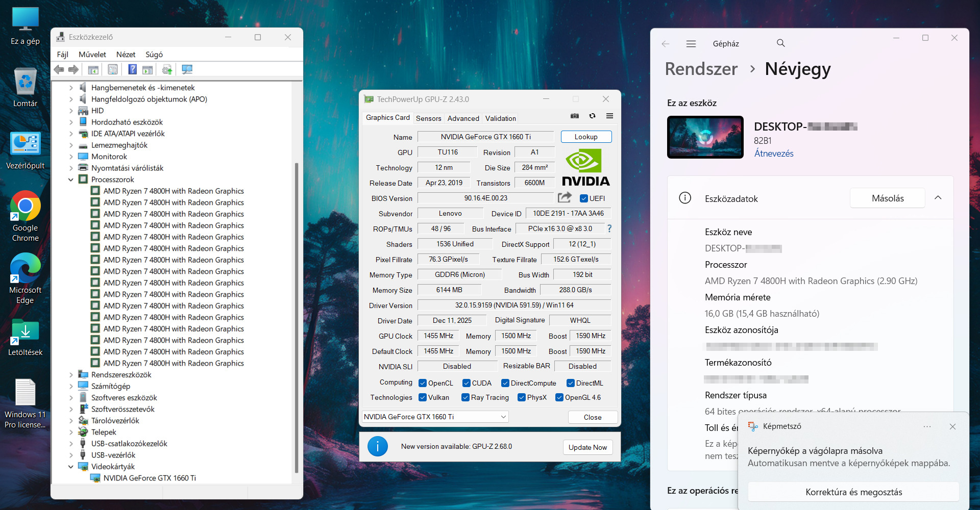Open the GPU-Z hamburger menu
The width and height of the screenshot is (980, 510).
[x=609, y=116]
